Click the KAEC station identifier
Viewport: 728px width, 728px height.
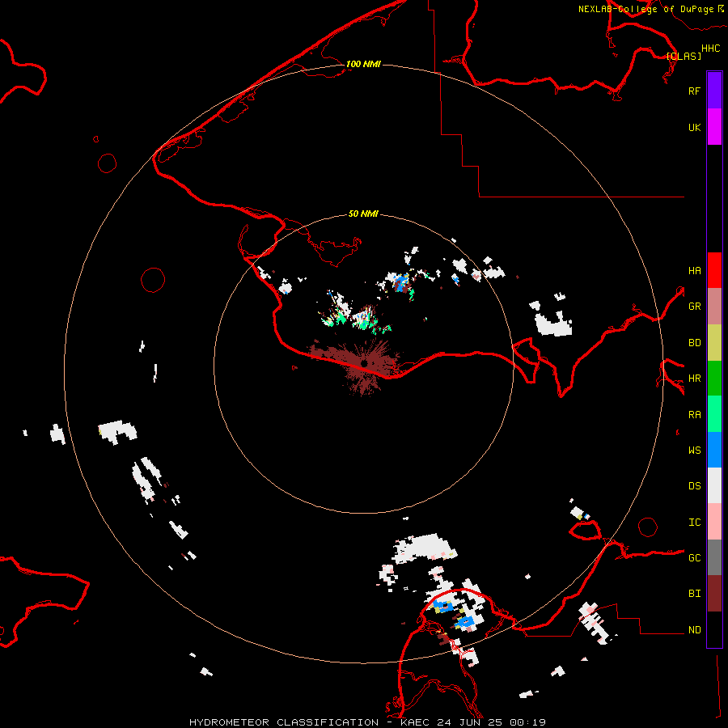tap(415, 722)
